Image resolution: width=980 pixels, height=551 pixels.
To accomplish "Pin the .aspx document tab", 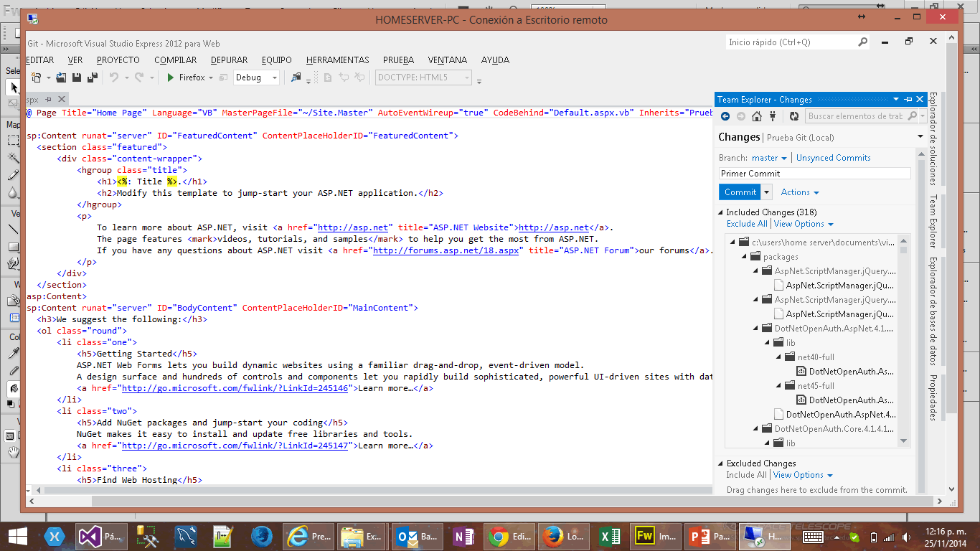I will (49, 100).
